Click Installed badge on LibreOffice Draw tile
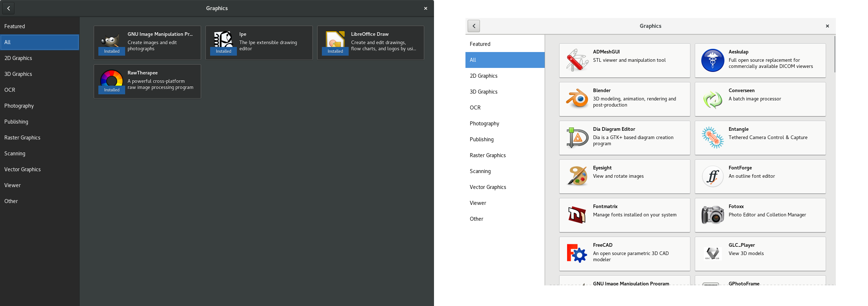This screenshot has height=306, width=868. click(x=335, y=51)
